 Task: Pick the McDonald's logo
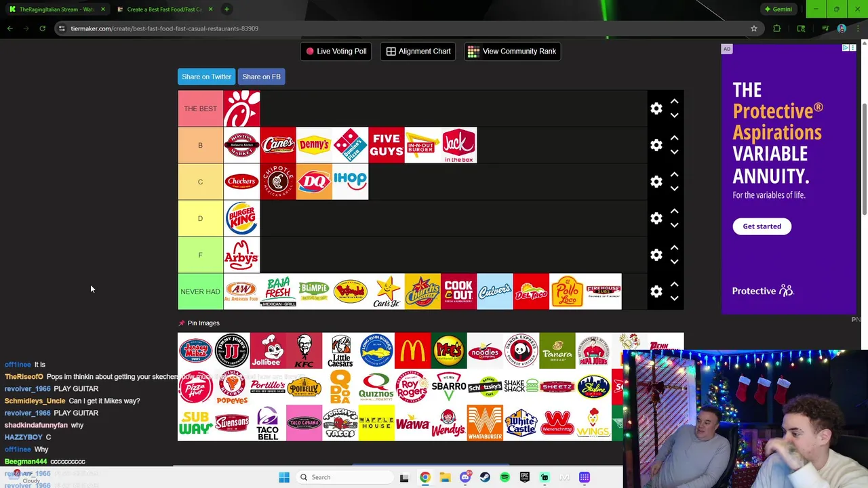pyautogui.click(x=412, y=350)
